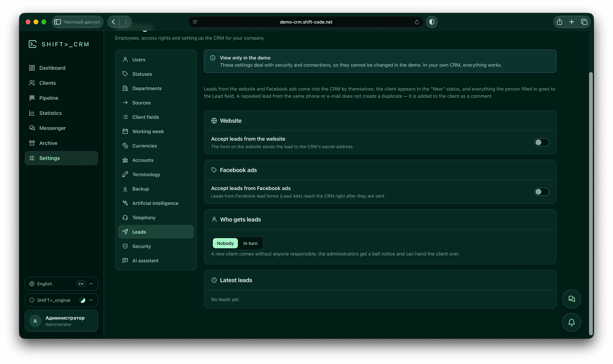Click the privacy shield icon
Image resolution: width=613 pixels, height=364 pixels.
[432, 22]
